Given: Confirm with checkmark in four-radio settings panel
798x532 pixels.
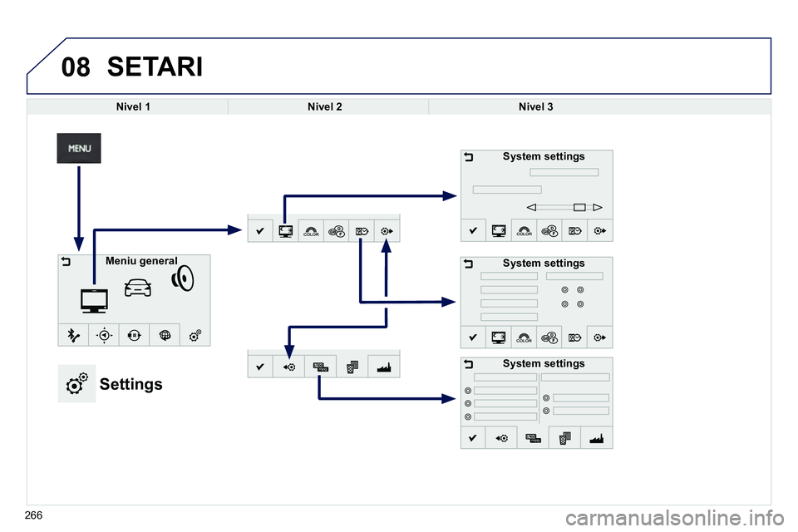Looking at the screenshot, I should point(473,337).
